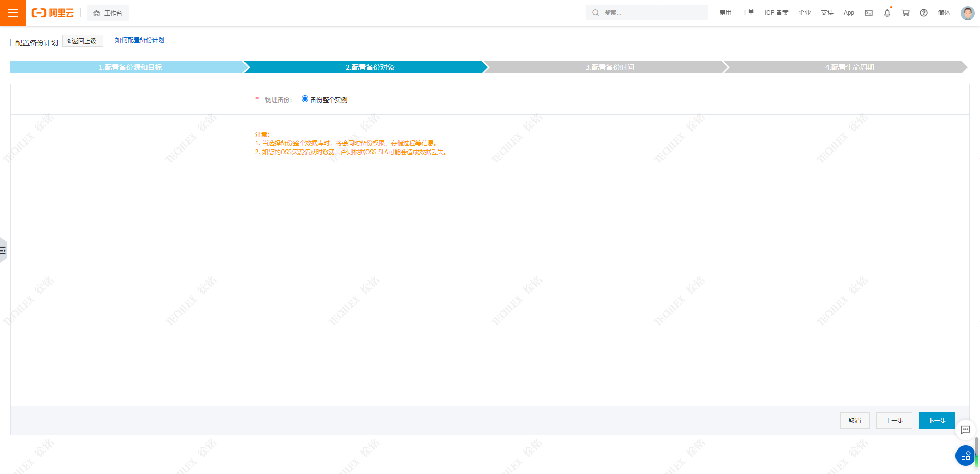Expand the collapsed left sidebar handle
This screenshot has width=980, height=474.
(x=3, y=250)
